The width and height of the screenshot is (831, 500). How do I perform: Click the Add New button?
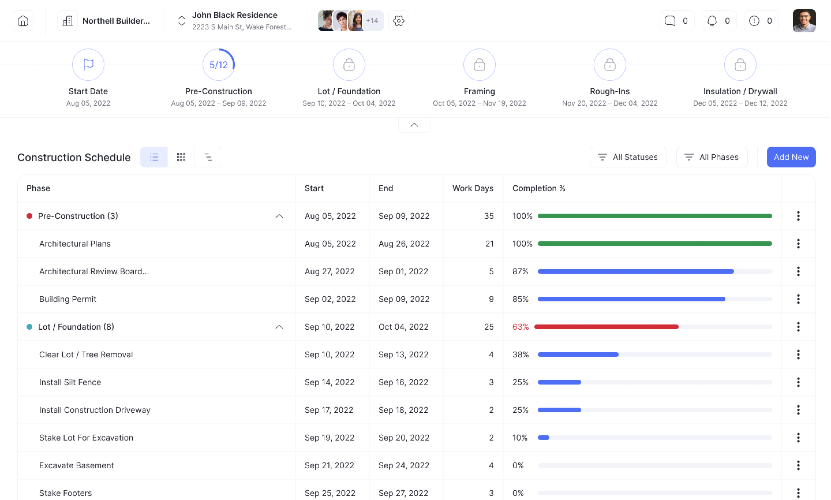pos(791,157)
